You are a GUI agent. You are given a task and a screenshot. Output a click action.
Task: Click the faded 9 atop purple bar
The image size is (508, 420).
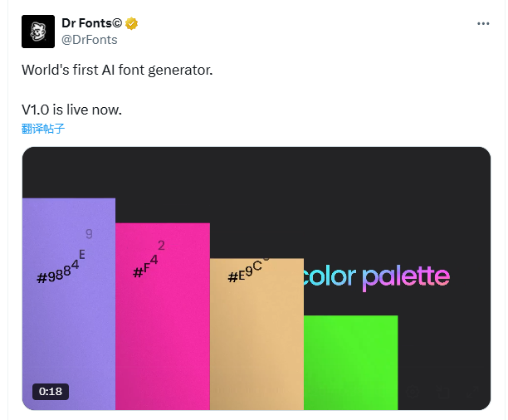(x=89, y=234)
